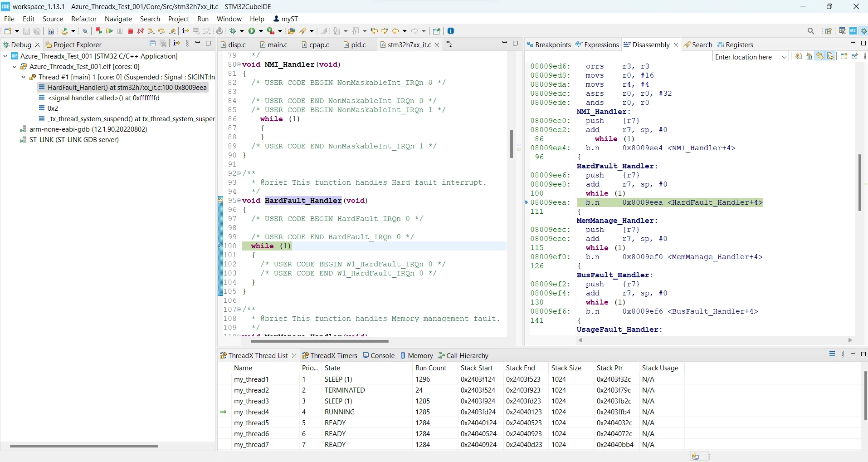The height and width of the screenshot is (462, 868).
Task: Click Refresh icon in Disassembly view
Action: (x=799, y=56)
